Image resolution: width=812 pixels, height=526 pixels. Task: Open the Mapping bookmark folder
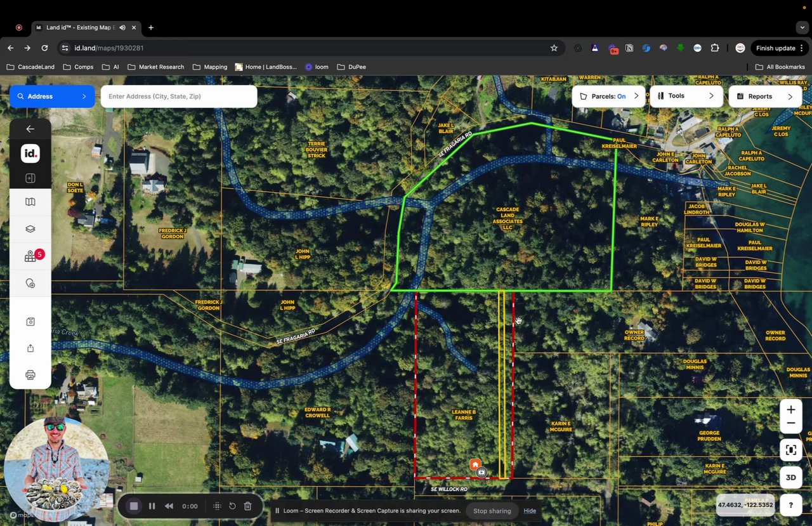click(x=209, y=67)
